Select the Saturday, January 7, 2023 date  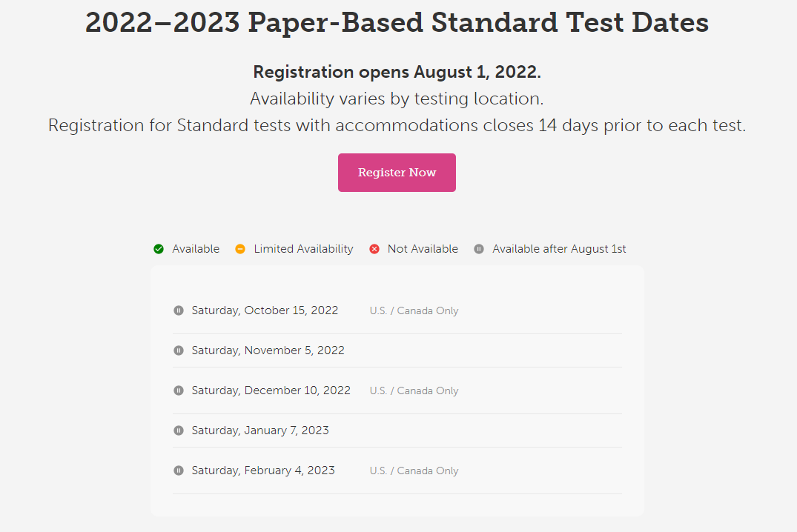pyautogui.click(x=260, y=430)
